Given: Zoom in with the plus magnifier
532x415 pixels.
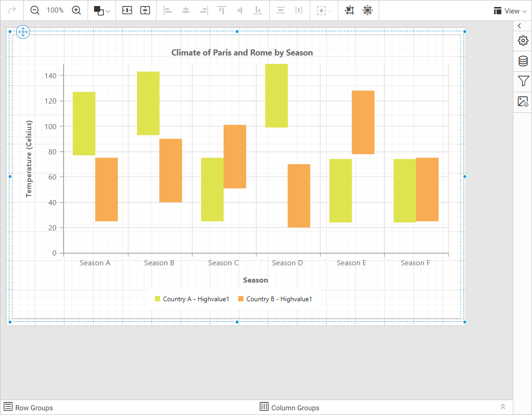Looking at the screenshot, I should tap(77, 10).
